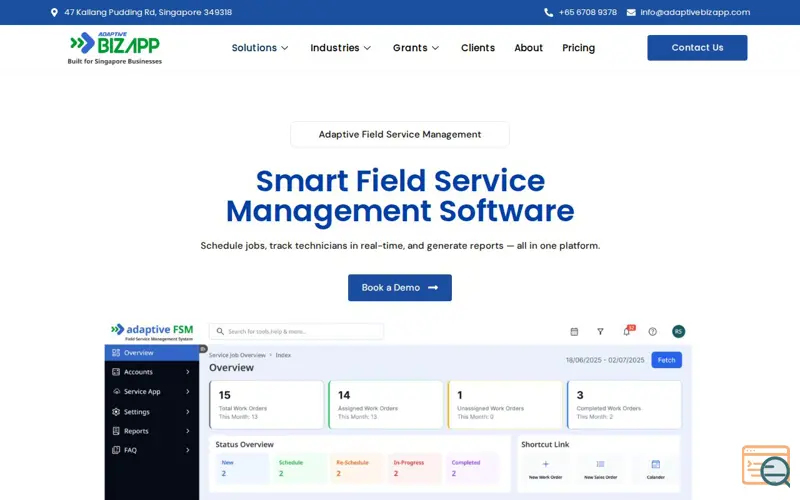This screenshot has width=800, height=500.
Task: Click the Adaptive Field Service Management badge
Action: click(x=399, y=135)
